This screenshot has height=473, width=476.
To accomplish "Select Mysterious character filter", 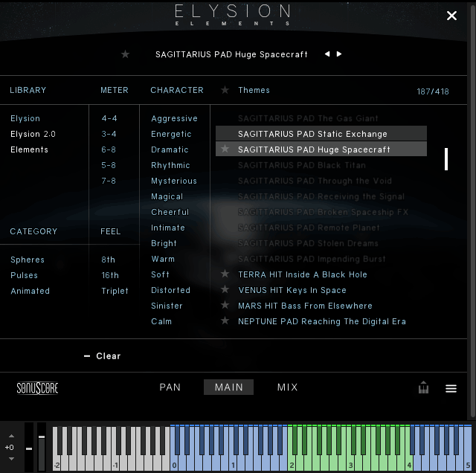I will click(x=174, y=181).
